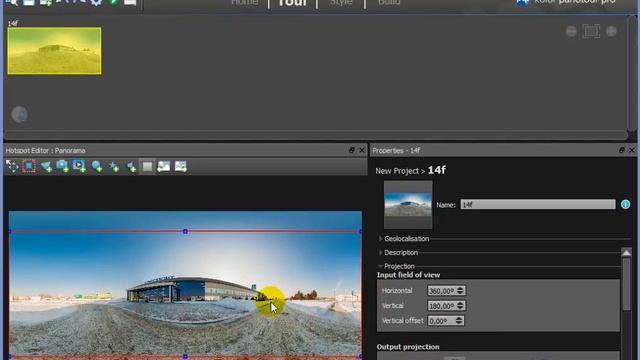Click the "Hotspot Editor : Panorama" title
The width and height of the screenshot is (640, 360).
45,151
